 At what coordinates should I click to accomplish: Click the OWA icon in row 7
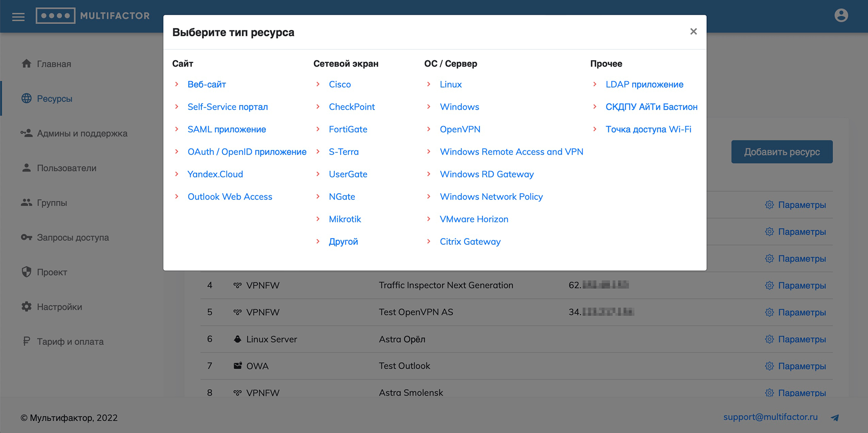tap(237, 365)
